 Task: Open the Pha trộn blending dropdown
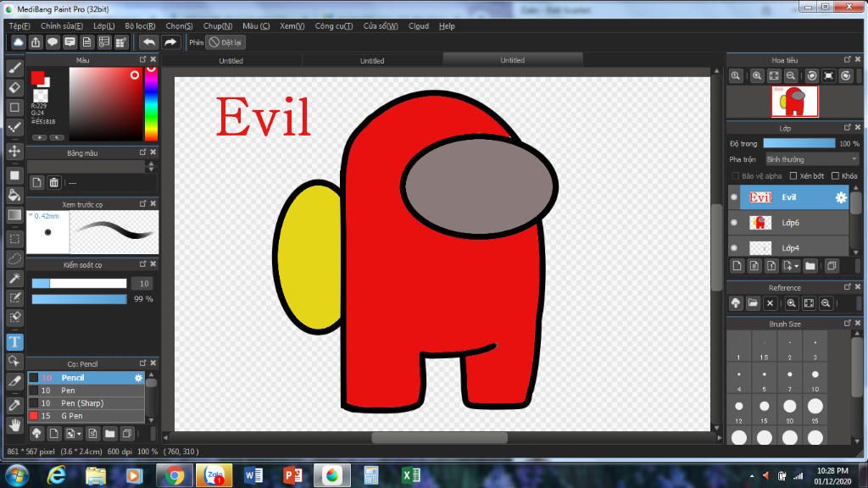[811, 159]
